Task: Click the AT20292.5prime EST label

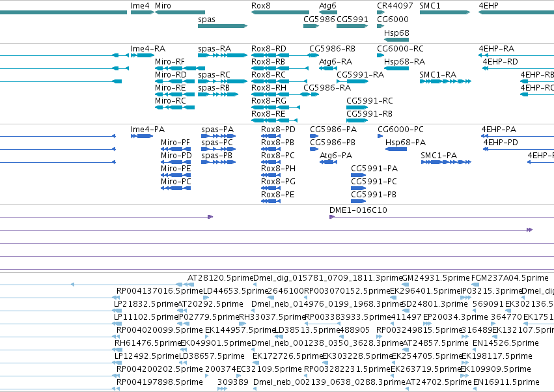Action: tap(210, 304)
